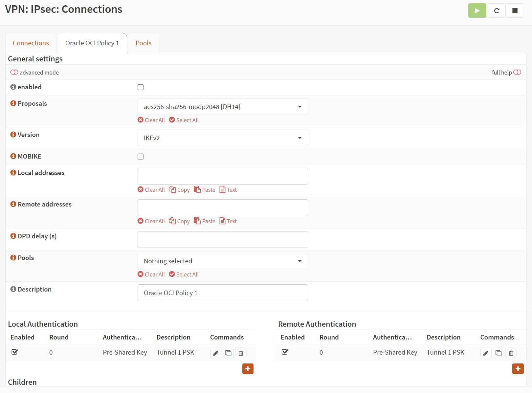Image resolution: width=532 pixels, height=393 pixels.
Task: Paste into the Remote addresses field
Action: (x=204, y=221)
